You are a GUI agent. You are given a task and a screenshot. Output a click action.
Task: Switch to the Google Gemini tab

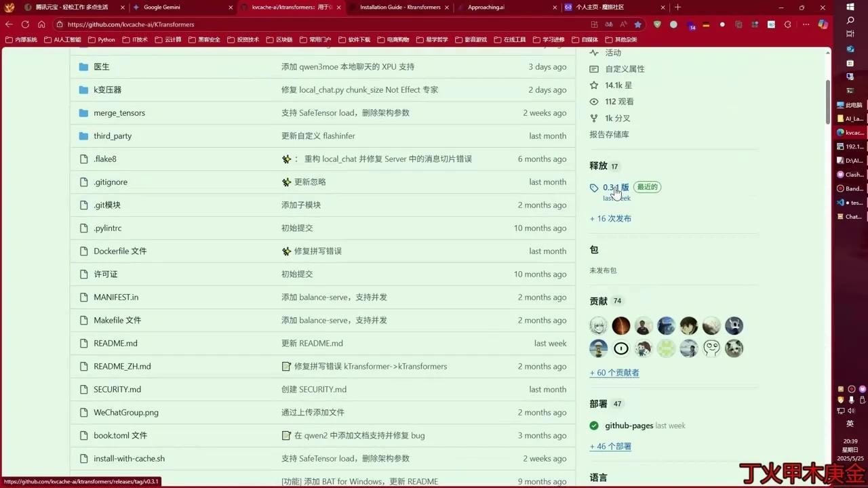click(161, 7)
